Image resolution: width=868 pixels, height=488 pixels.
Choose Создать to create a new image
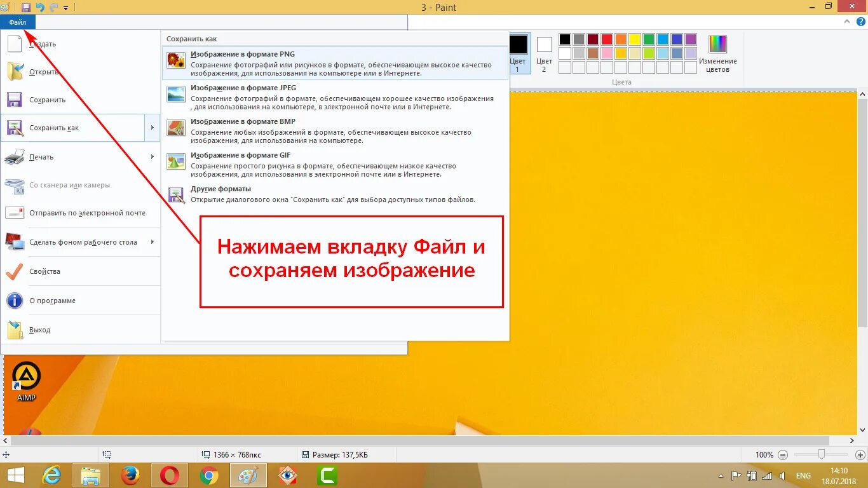(80, 44)
